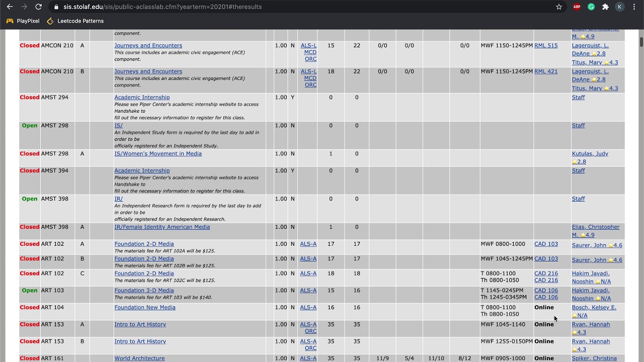Screen dimensions: 644x362
Task: Open Foundation New Media course
Action: coord(145,308)
